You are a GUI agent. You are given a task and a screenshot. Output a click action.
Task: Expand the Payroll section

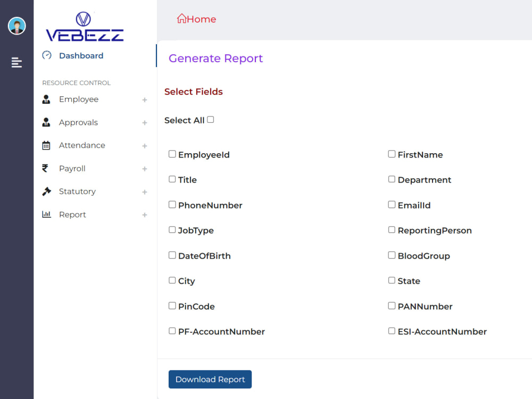(145, 169)
